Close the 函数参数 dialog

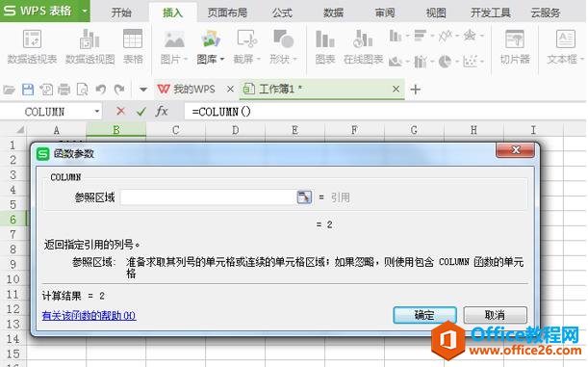coord(515,150)
